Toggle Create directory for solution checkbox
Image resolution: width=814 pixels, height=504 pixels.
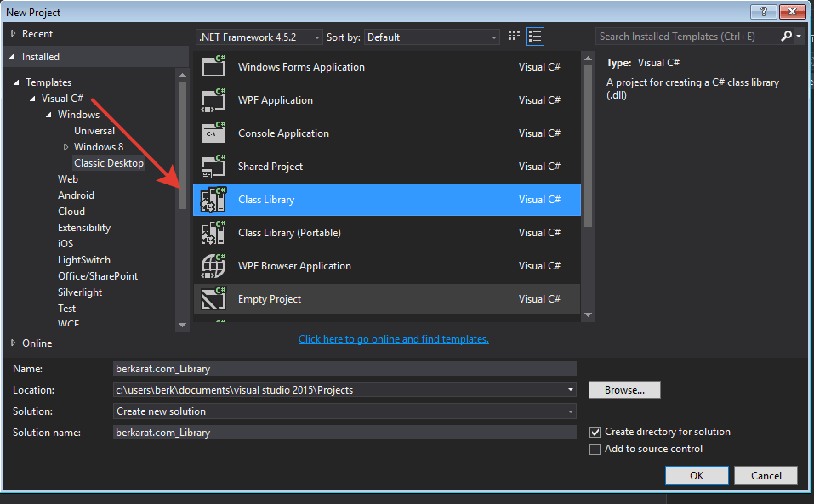pyautogui.click(x=595, y=432)
